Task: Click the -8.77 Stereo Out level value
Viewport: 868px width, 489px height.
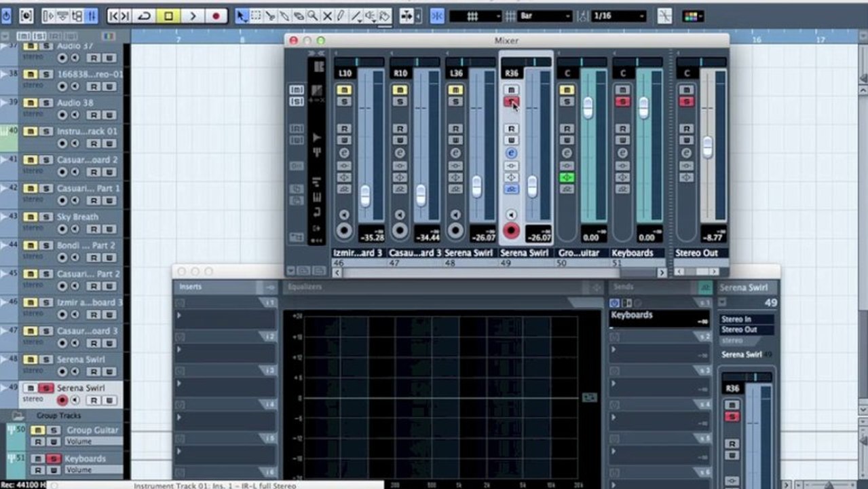Action: point(714,237)
